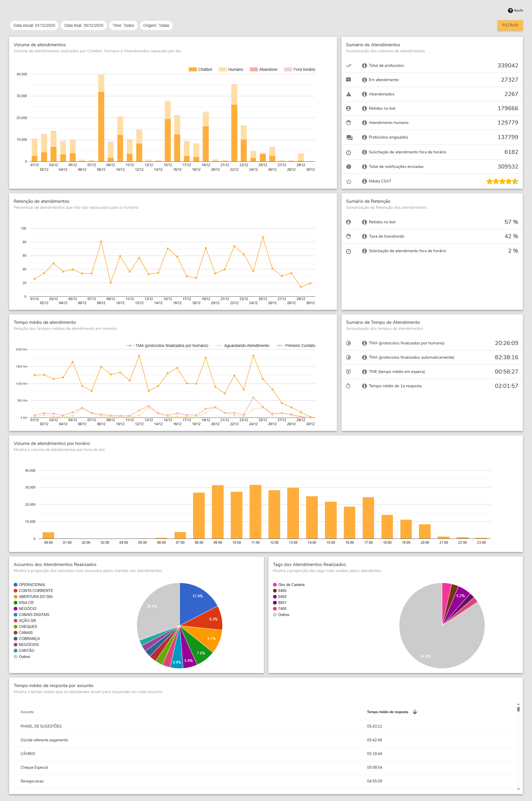The image size is (532, 801).
Task: Click the Retidos no bot value 179666
Action: click(507, 108)
